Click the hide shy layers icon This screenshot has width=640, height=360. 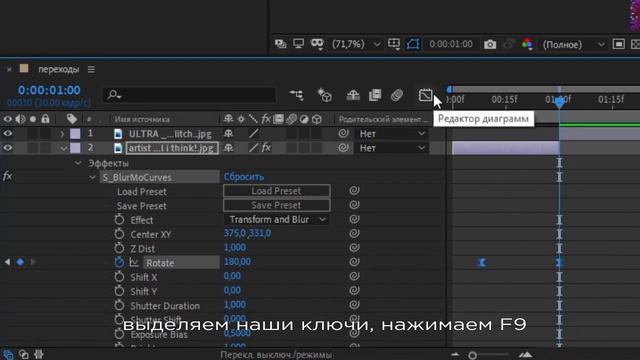353,95
